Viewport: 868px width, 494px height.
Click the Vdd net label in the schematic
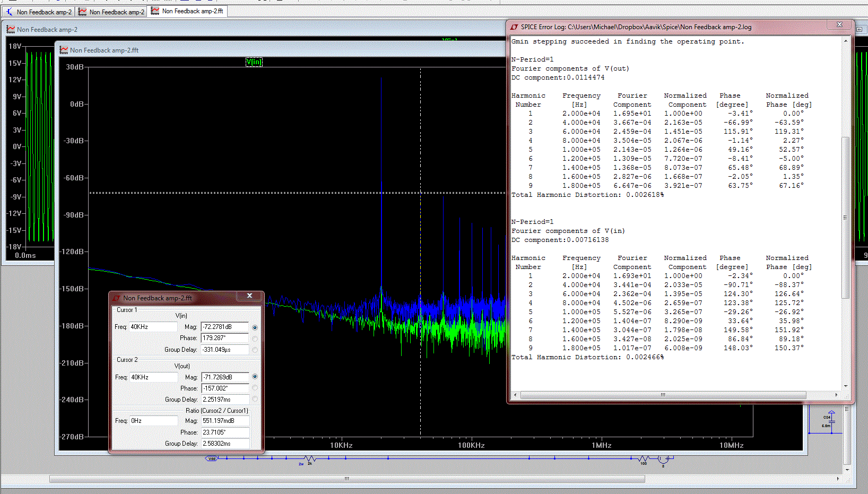click(x=212, y=458)
